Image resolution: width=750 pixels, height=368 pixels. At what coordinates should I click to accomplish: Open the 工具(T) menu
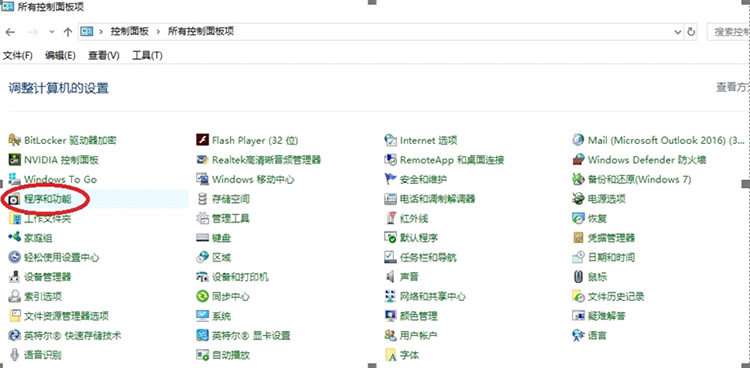(147, 56)
